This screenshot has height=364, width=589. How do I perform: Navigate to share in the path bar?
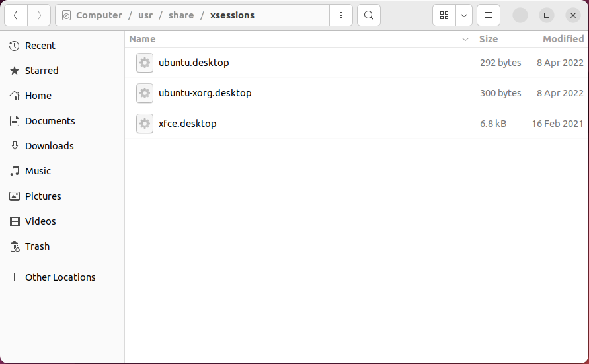pos(181,15)
